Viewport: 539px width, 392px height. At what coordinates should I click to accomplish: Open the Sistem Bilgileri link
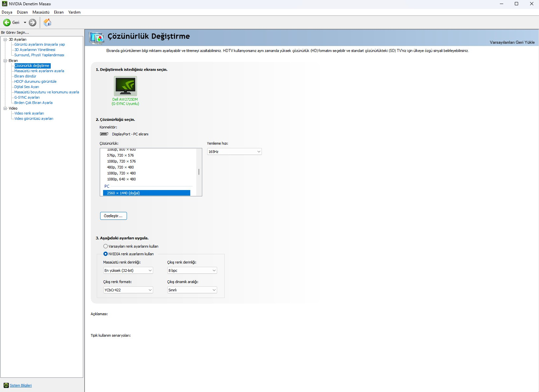tap(21, 385)
